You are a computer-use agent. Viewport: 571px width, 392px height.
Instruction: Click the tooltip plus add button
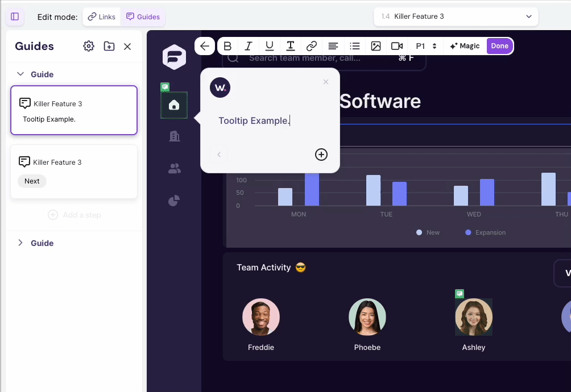coord(321,155)
